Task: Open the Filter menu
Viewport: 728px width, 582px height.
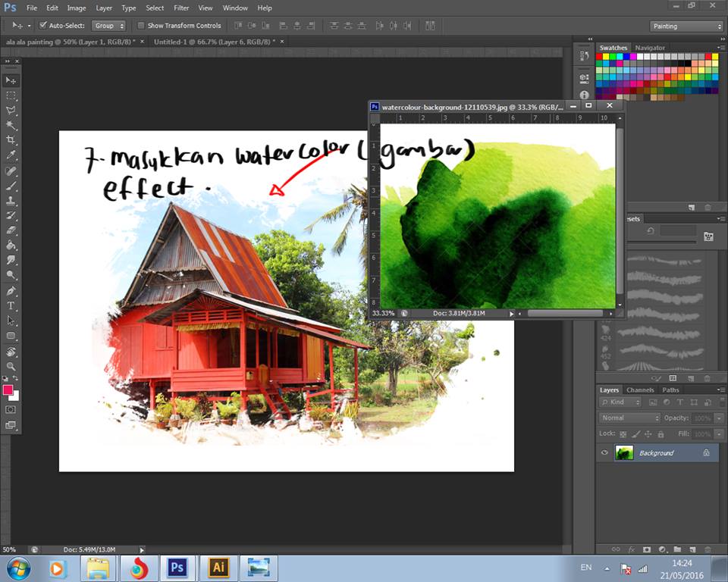Action: click(181, 8)
